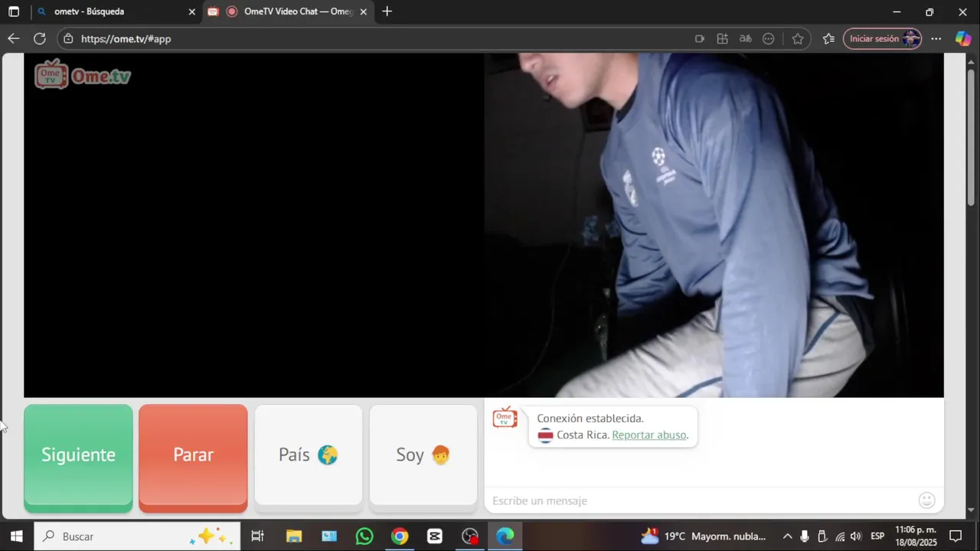View site information lock icon

pos(68,38)
